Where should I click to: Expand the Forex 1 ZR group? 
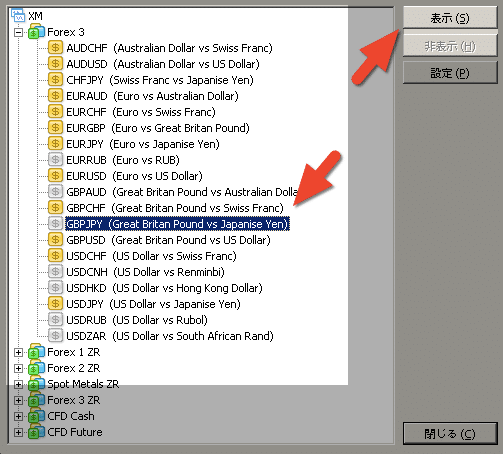click(x=18, y=352)
